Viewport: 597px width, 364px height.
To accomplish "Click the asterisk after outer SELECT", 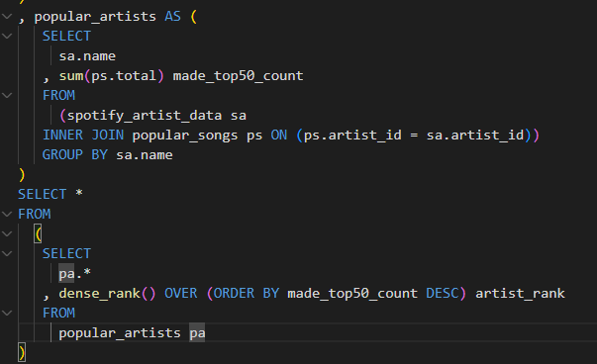I will point(79,193).
